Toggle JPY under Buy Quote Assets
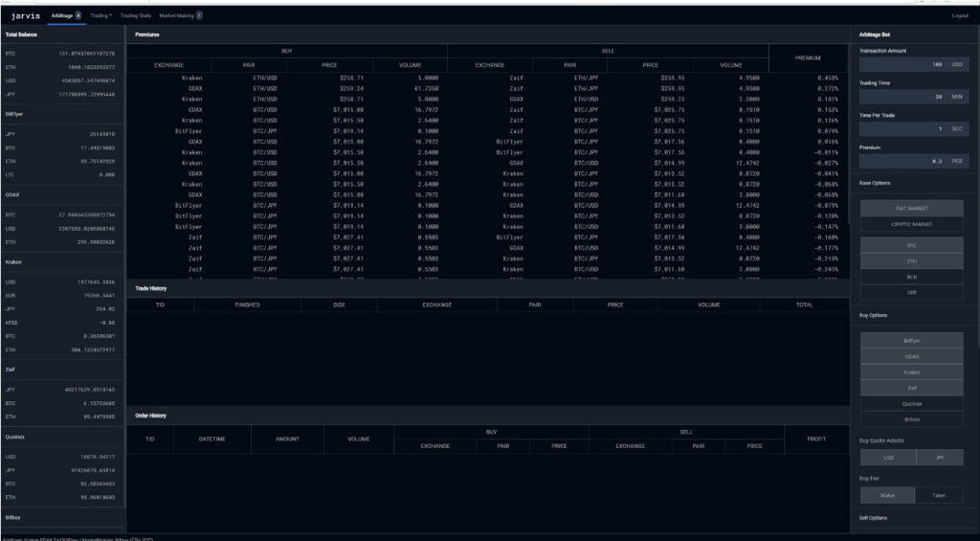Screen dimensions: 980x541 tap(939, 458)
